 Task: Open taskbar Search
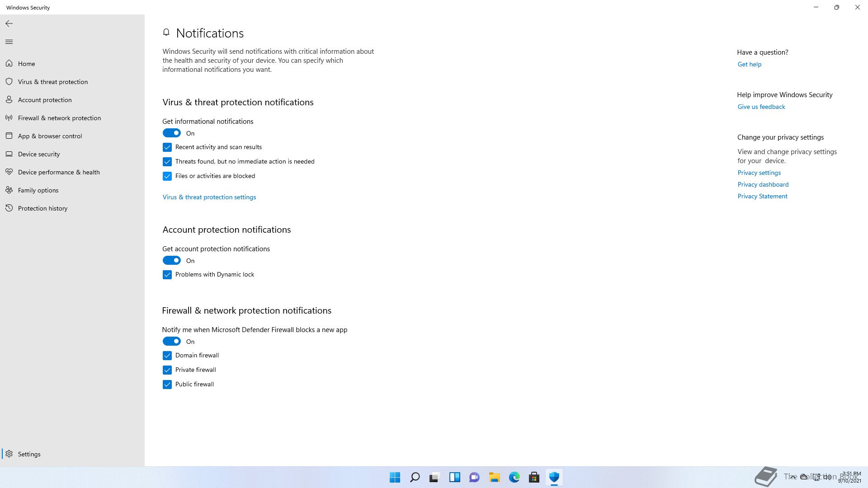415,477
